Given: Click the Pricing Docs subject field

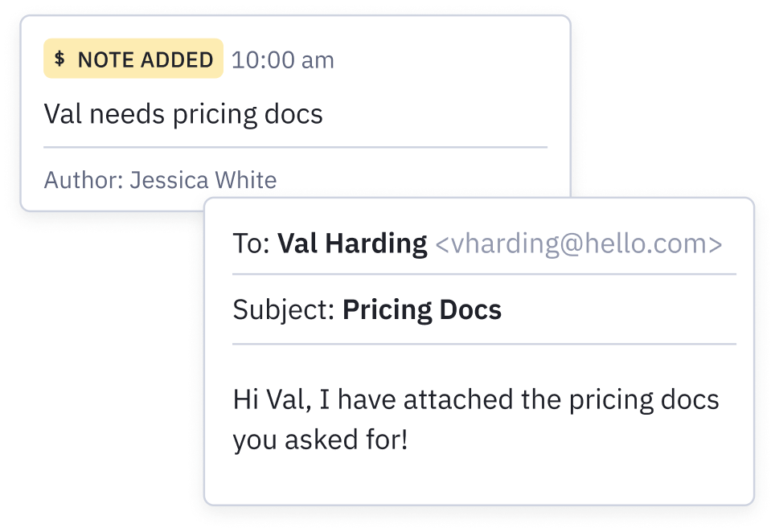Looking at the screenshot, I should (x=422, y=310).
